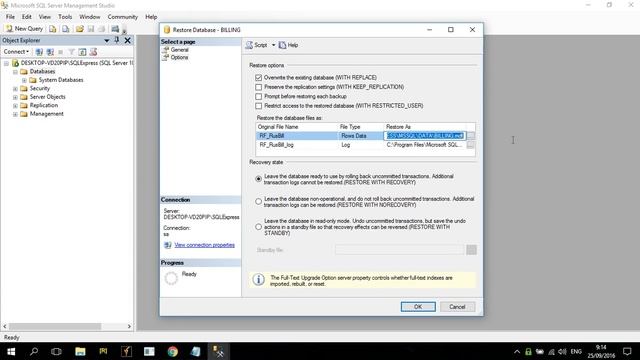Open View connection properties link
The height and width of the screenshot is (360, 640).
204,245
